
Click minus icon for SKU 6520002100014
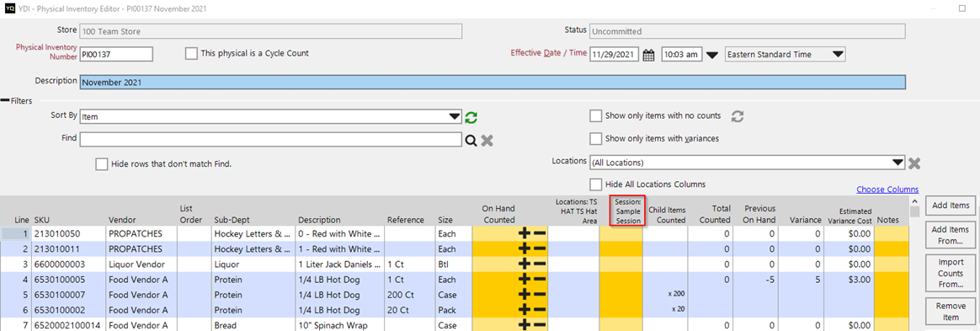[x=540, y=325]
